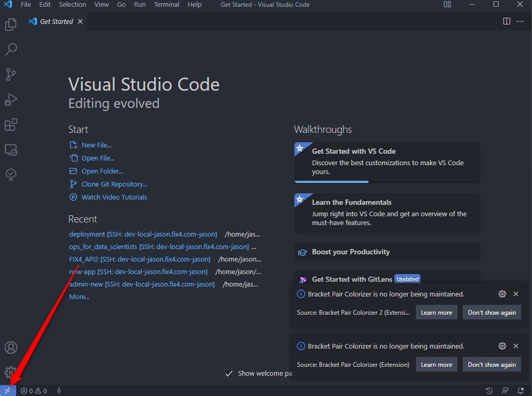Select the Get Started tab
532x396 pixels.
click(x=56, y=21)
